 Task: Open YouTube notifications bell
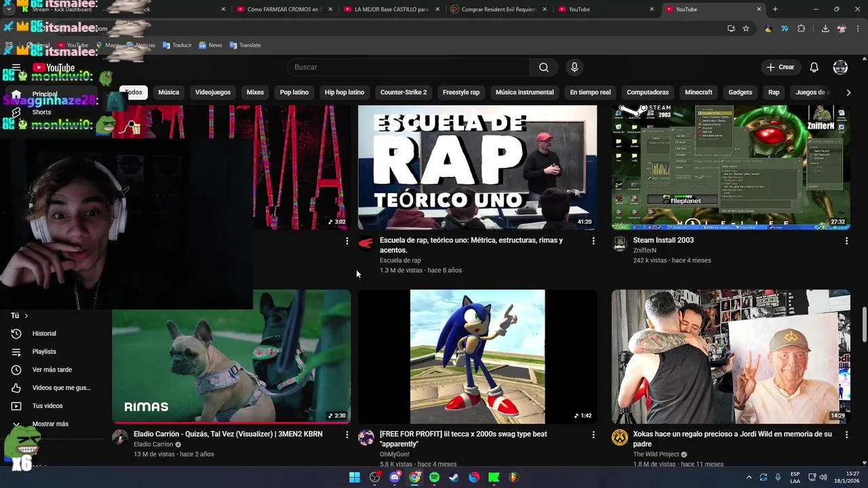(x=814, y=67)
